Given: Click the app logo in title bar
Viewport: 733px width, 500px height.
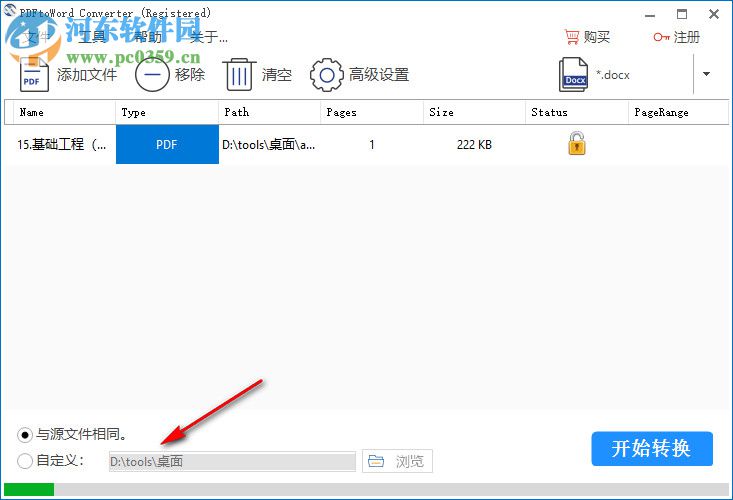Looking at the screenshot, I should [x=9, y=9].
